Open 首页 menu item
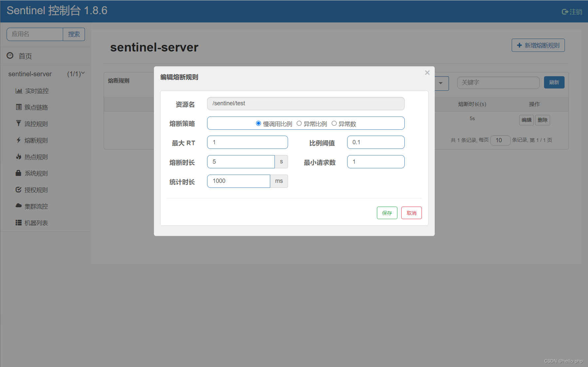Image resolution: width=588 pixels, height=367 pixels. (x=25, y=56)
